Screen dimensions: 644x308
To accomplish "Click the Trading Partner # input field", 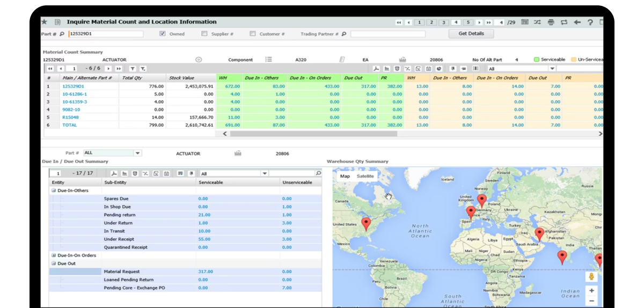I will (x=387, y=34).
